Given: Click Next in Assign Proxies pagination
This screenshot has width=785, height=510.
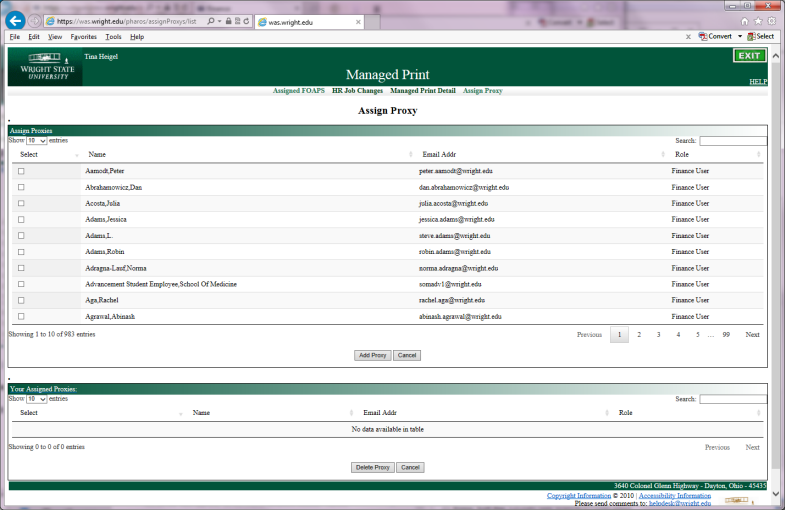Looking at the screenshot, I should (752, 334).
